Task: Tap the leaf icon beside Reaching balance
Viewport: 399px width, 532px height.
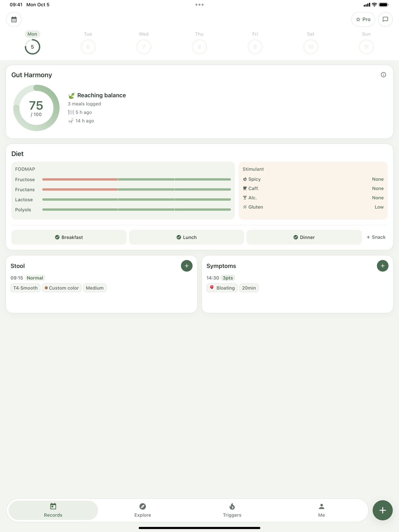Action: coord(71,95)
